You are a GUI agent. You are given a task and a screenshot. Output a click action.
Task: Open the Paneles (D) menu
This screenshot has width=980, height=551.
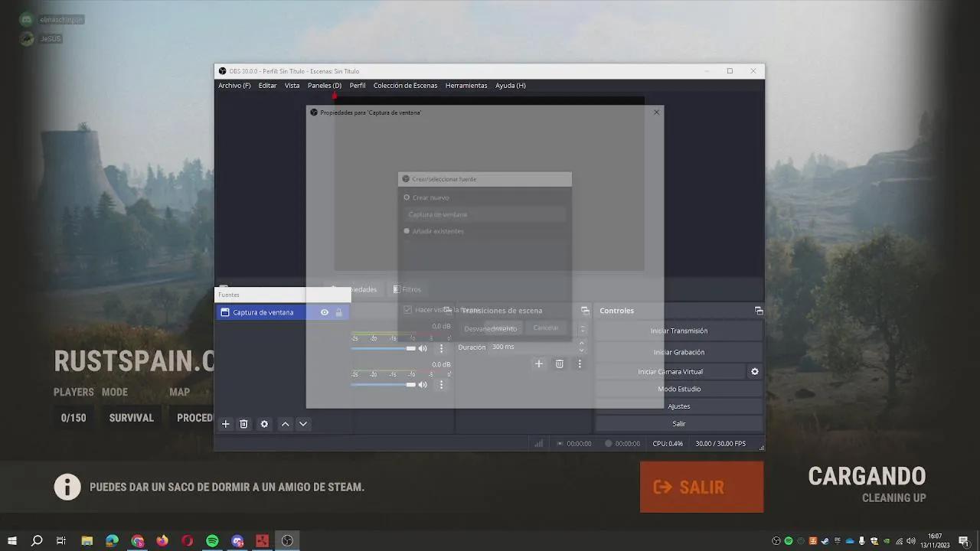(x=325, y=86)
